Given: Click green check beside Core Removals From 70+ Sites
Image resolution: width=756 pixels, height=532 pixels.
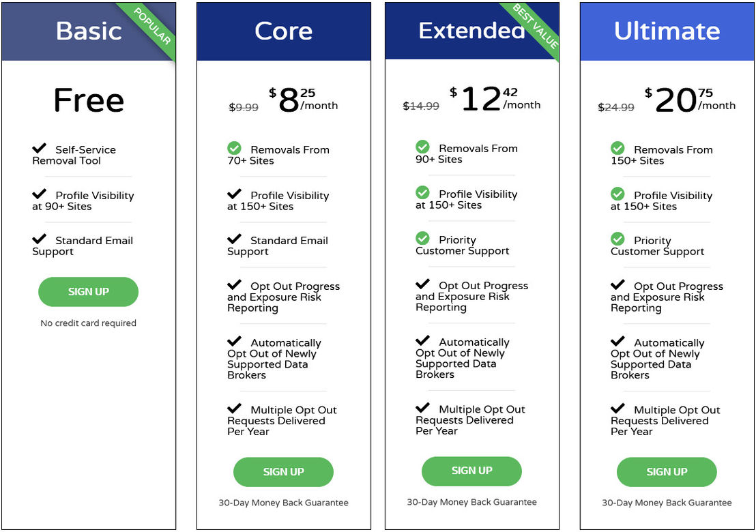Looking at the screenshot, I should pyautogui.click(x=234, y=148).
